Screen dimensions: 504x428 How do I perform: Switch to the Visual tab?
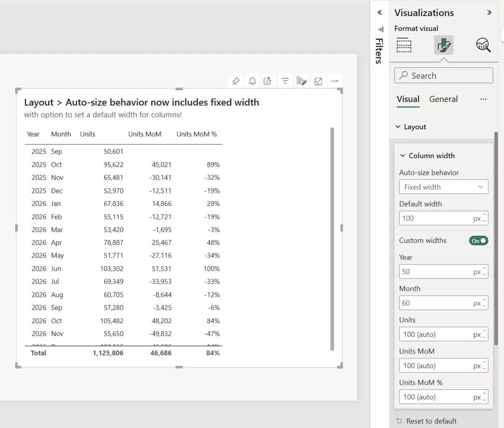pyautogui.click(x=408, y=99)
